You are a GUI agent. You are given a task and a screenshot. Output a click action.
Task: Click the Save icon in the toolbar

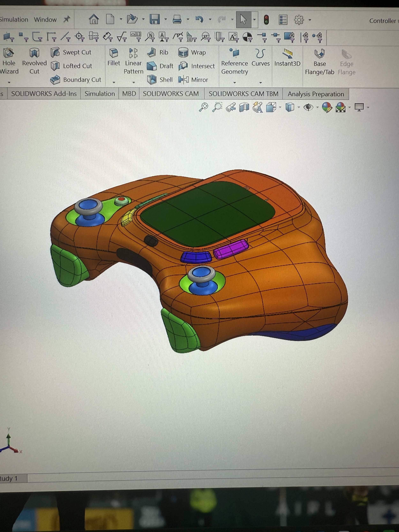(155, 19)
